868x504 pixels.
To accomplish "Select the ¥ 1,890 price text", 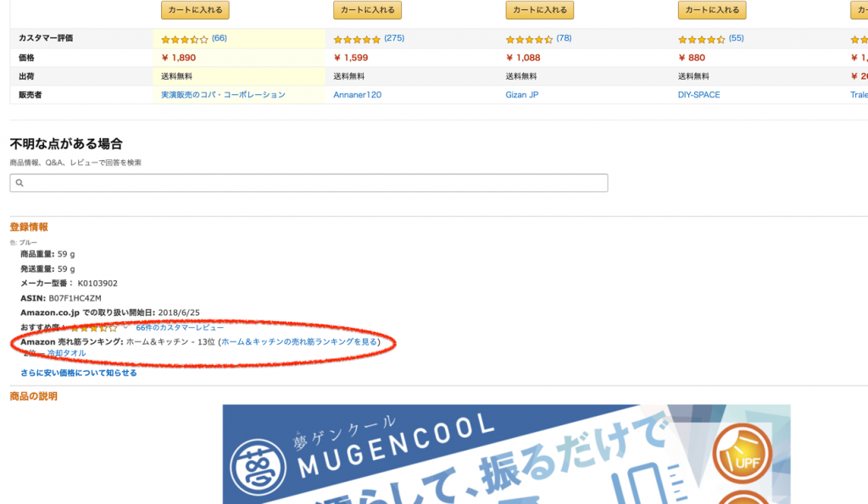I will pyautogui.click(x=178, y=58).
